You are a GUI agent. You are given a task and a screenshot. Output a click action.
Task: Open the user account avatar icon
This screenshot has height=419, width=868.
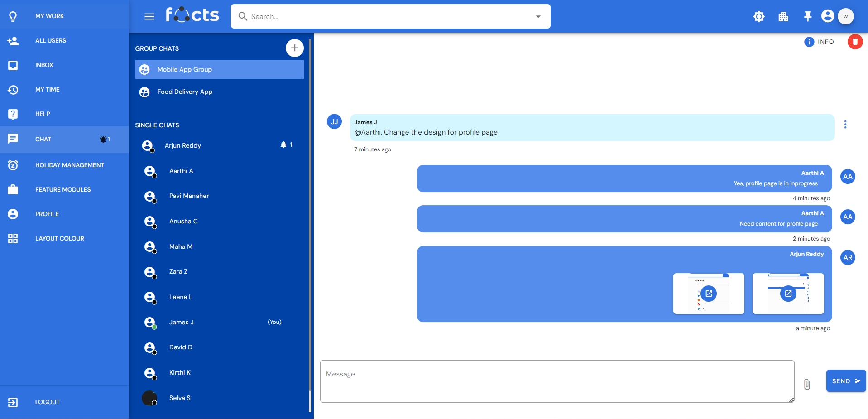827,16
